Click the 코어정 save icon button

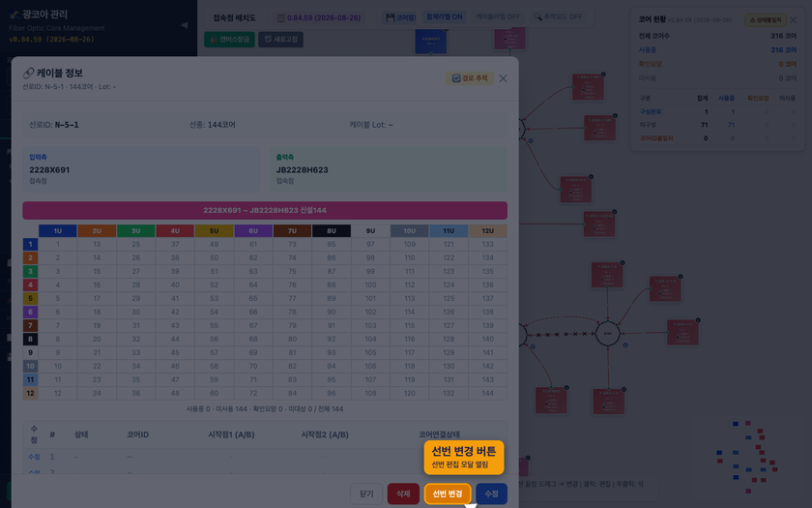coord(400,17)
